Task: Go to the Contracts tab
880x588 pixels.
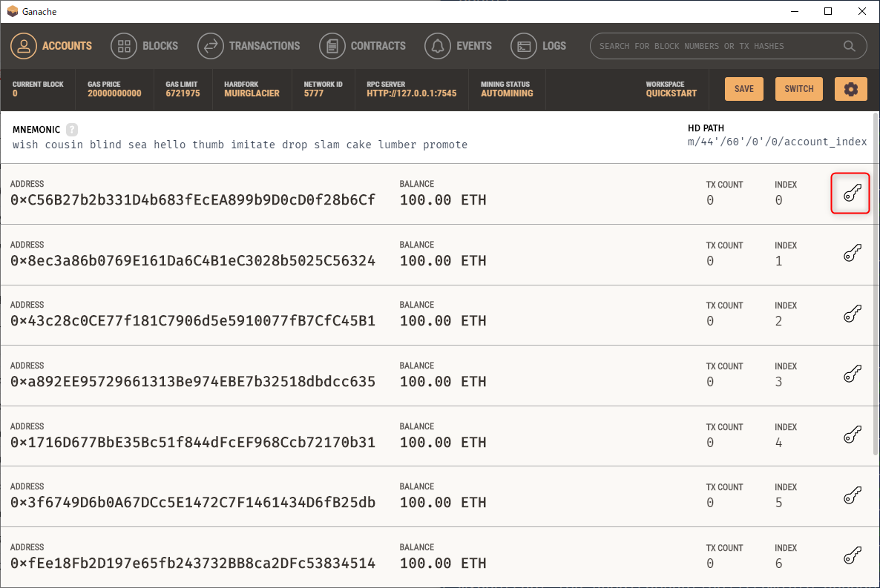Action: click(x=363, y=46)
